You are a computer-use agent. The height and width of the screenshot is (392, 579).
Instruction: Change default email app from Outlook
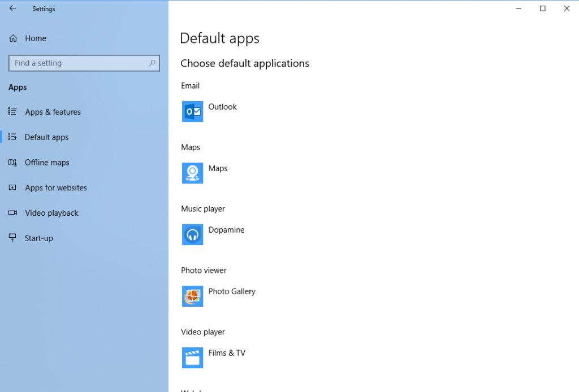(x=222, y=107)
